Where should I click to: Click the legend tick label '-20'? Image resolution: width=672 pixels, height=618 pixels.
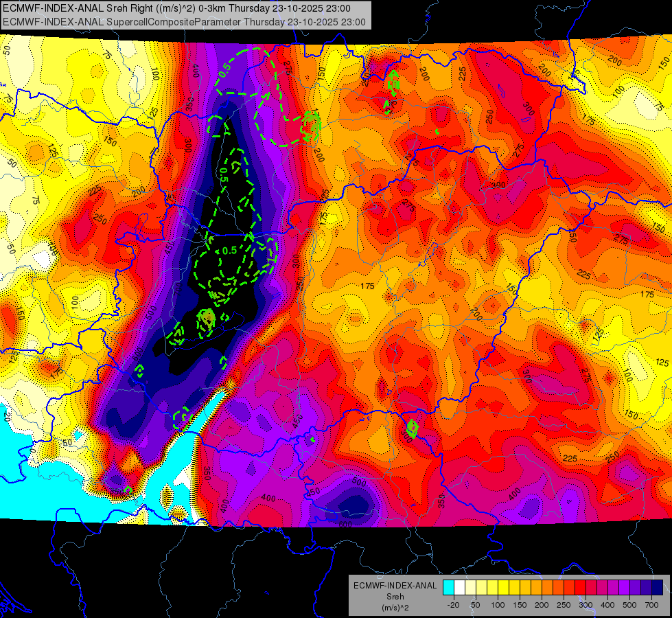tap(453, 605)
